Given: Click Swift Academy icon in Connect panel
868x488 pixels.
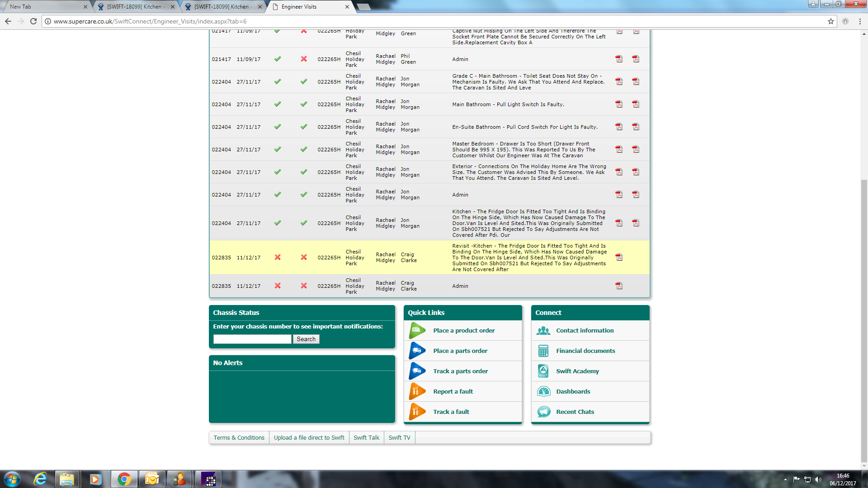Looking at the screenshot, I should [543, 371].
